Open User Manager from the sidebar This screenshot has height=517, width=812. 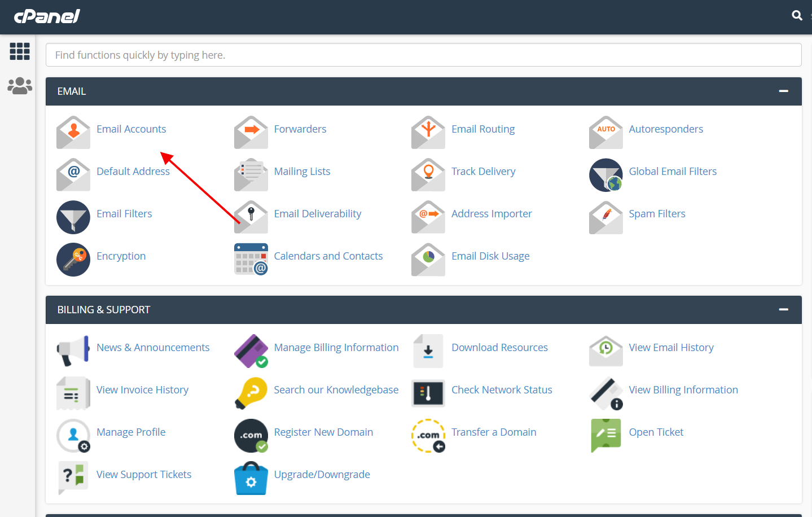tap(19, 85)
